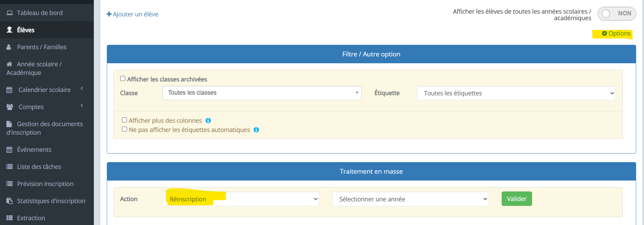The height and width of the screenshot is (225, 644).
Task: Click the users icon beside Comptes
Action: [x=10, y=107]
